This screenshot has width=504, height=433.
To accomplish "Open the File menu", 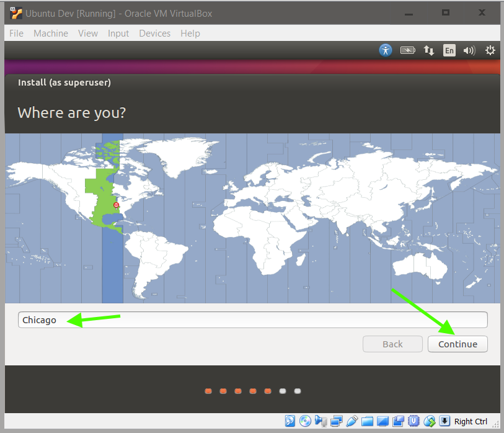I will (16, 33).
